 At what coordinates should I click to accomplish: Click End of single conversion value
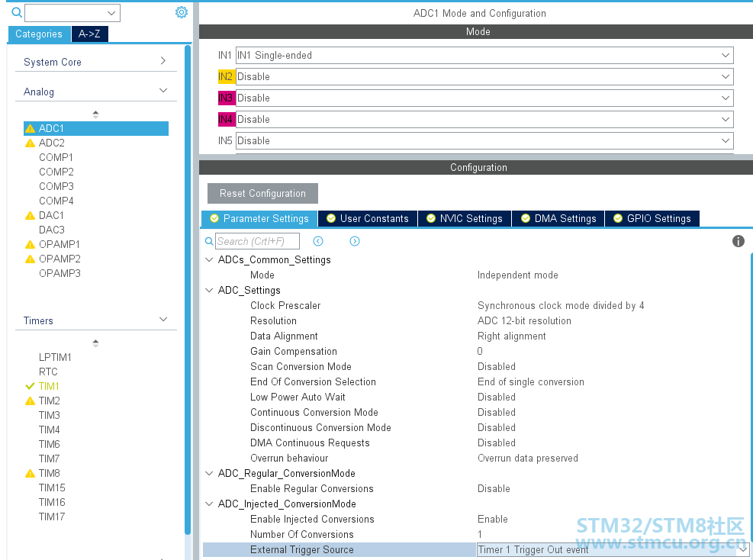531,381
